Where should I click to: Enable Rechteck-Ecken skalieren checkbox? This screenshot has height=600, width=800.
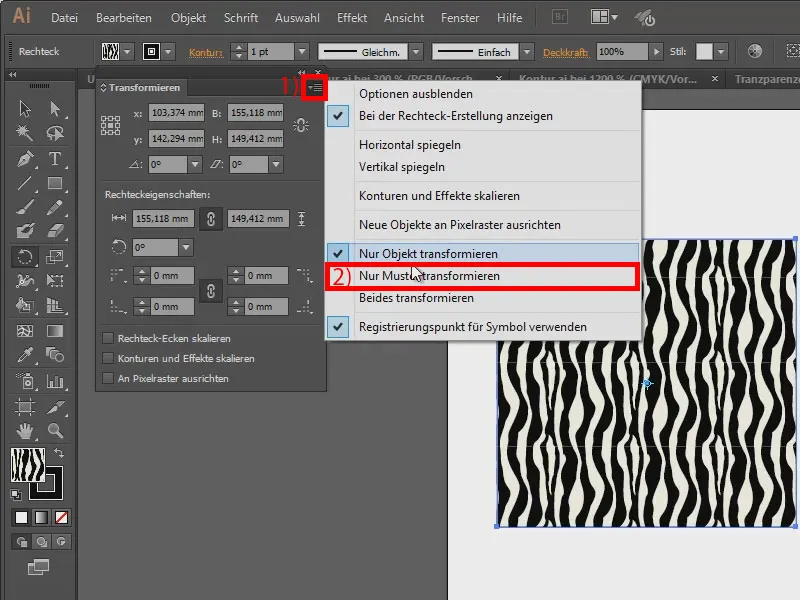(108, 338)
